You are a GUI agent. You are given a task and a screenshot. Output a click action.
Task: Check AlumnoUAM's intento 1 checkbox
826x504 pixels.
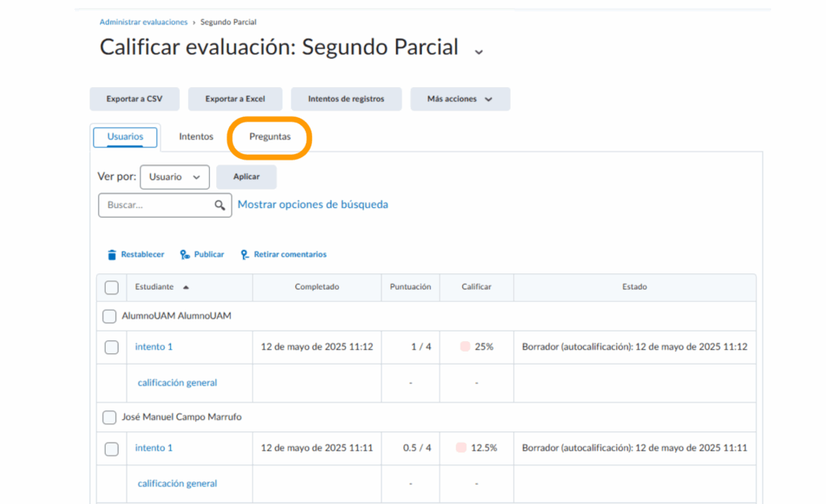click(111, 348)
